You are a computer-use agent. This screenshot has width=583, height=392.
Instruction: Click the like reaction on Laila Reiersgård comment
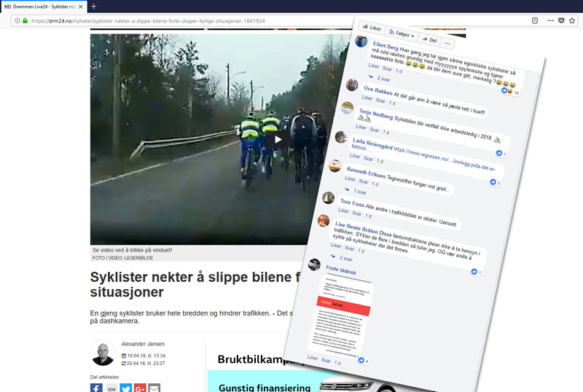click(495, 182)
